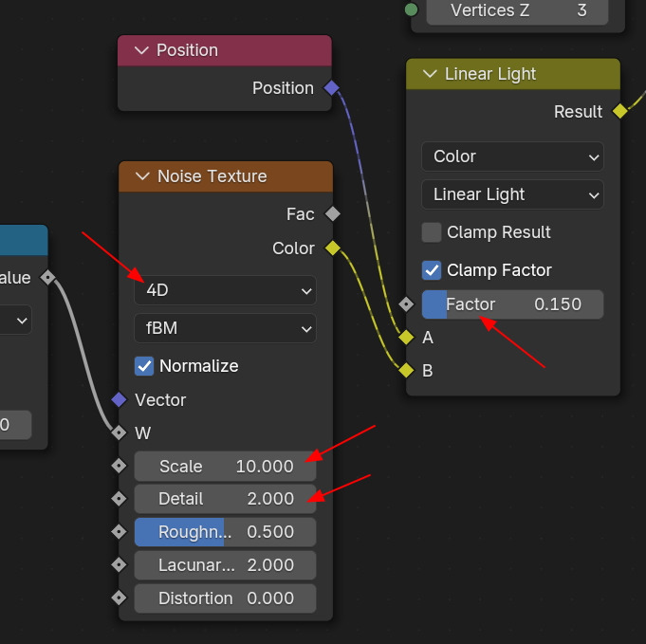
Task: Click the Lacunarity input socket
Action: pyautogui.click(x=120, y=565)
